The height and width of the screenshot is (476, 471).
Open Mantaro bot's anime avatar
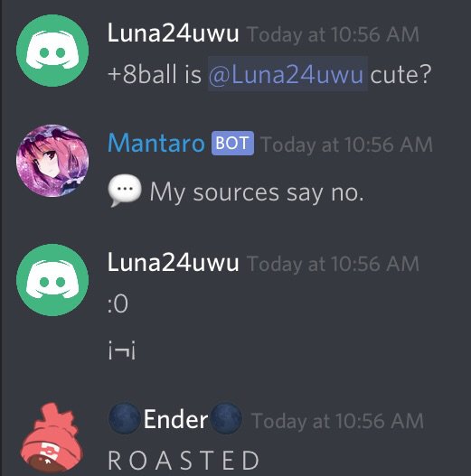pyautogui.click(x=52, y=161)
